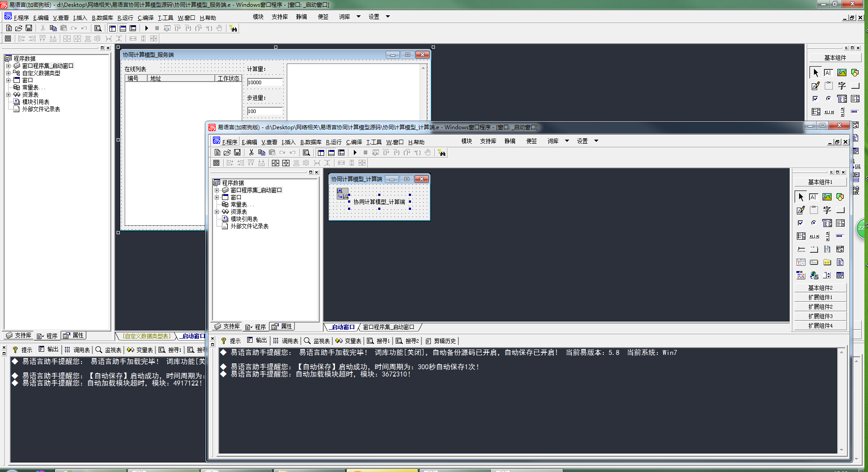Expand 窗口程序集_启动窗口 node in front tree
This screenshot has height=472, width=868.
217,191
